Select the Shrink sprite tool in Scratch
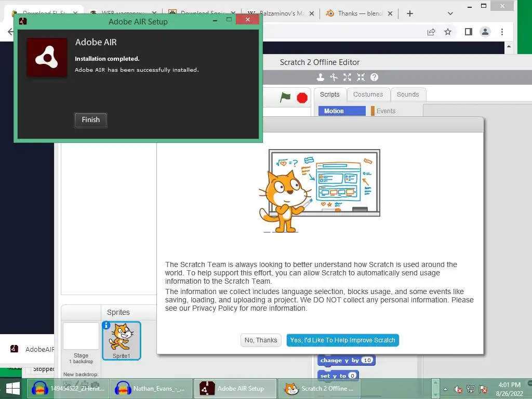532x399 pixels. coord(361,77)
